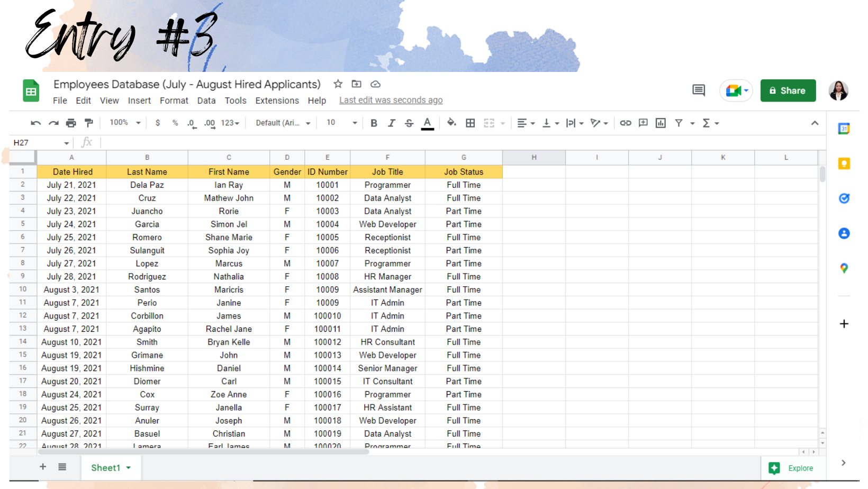The width and height of the screenshot is (868, 489).
Task: Open Google Keep side panel
Action: pos(844,164)
